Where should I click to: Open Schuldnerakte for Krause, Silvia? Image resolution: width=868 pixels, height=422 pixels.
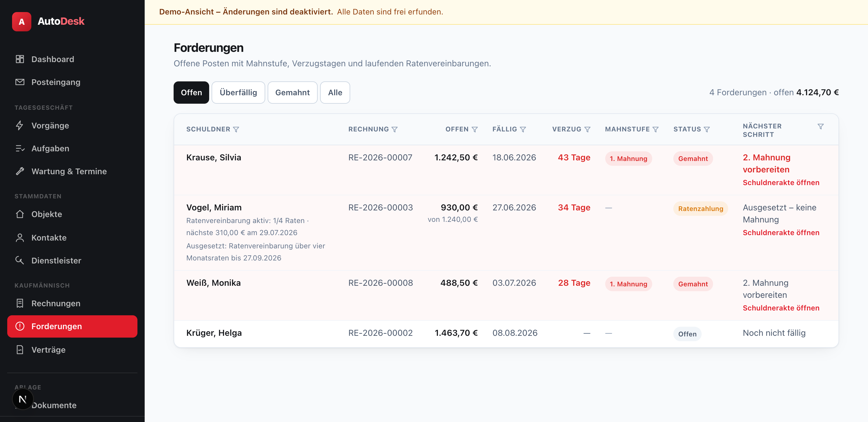pos(781,182)
